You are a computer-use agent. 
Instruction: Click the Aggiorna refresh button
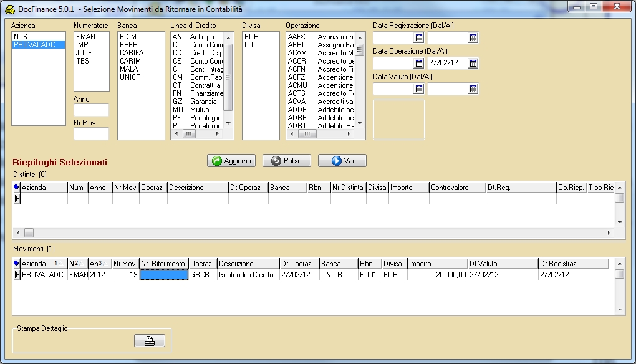[x=231, y=161]
